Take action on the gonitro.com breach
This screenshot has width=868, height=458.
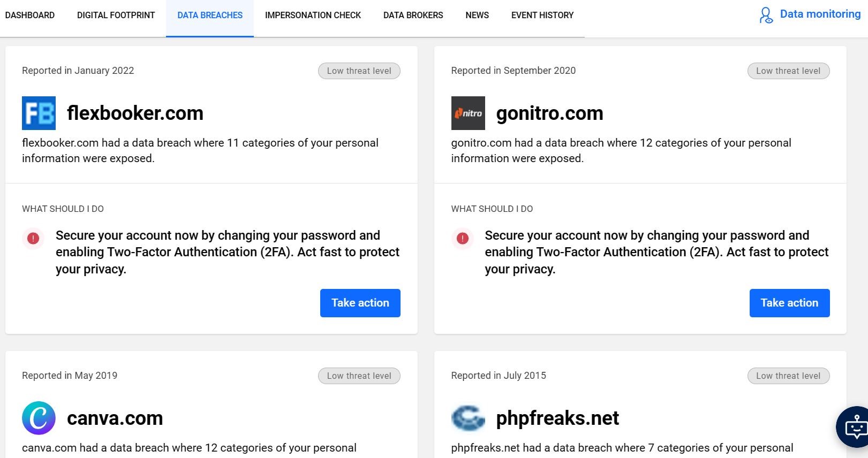[x=790, y=303]
